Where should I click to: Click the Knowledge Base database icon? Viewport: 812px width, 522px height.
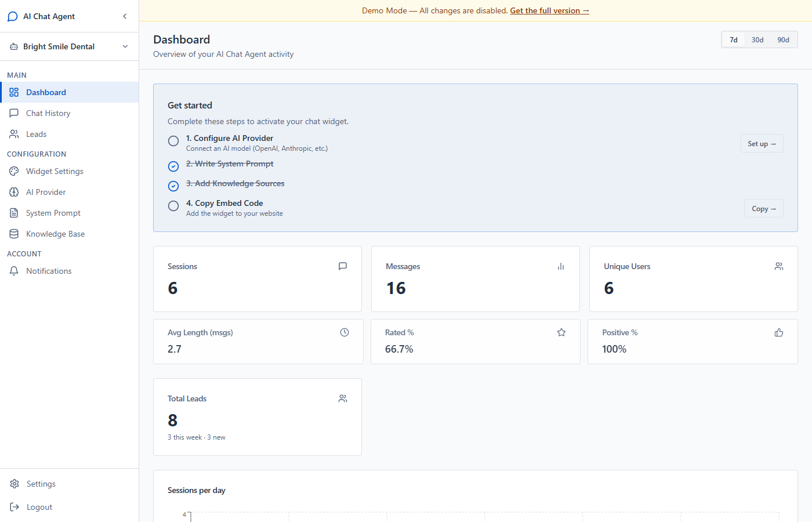14,234
